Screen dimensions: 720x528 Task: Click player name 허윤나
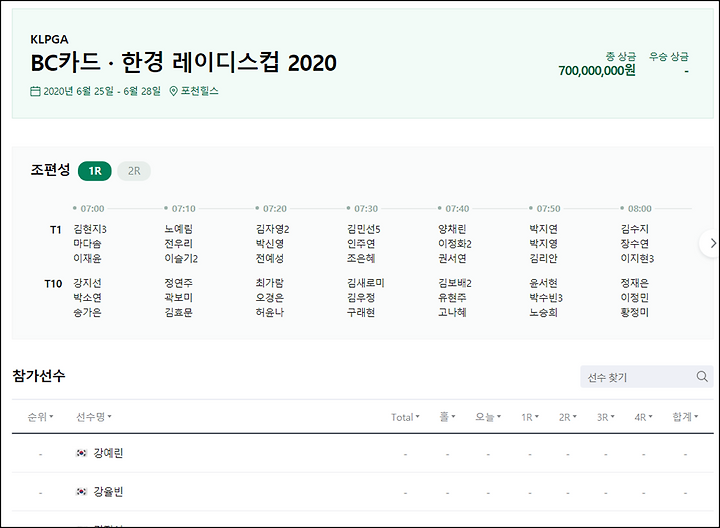tap(270, 312)
